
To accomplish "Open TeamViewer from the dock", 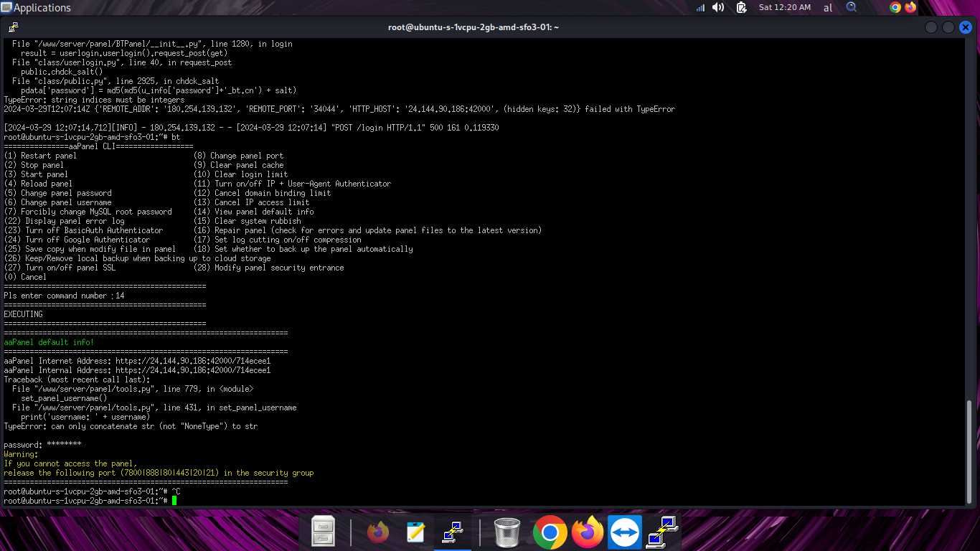I will [x=625, y=532].
